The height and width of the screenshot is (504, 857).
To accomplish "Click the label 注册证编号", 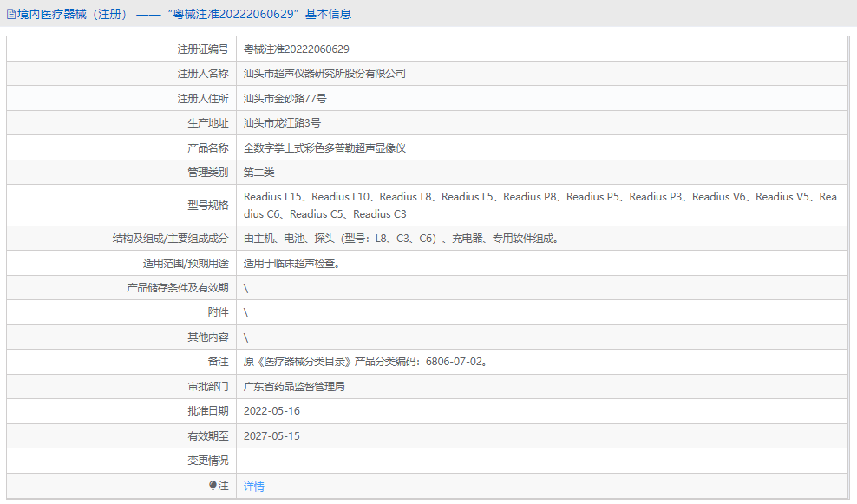I will 203,49.
